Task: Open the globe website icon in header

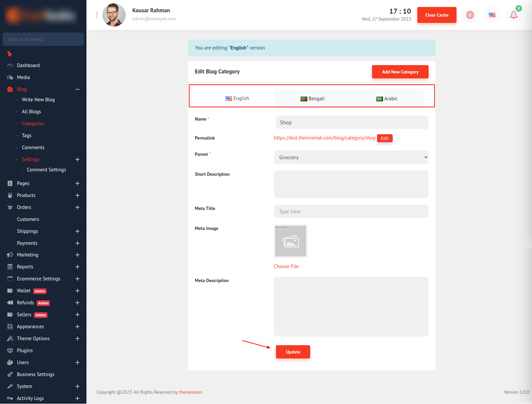Action: pos(470,15)
